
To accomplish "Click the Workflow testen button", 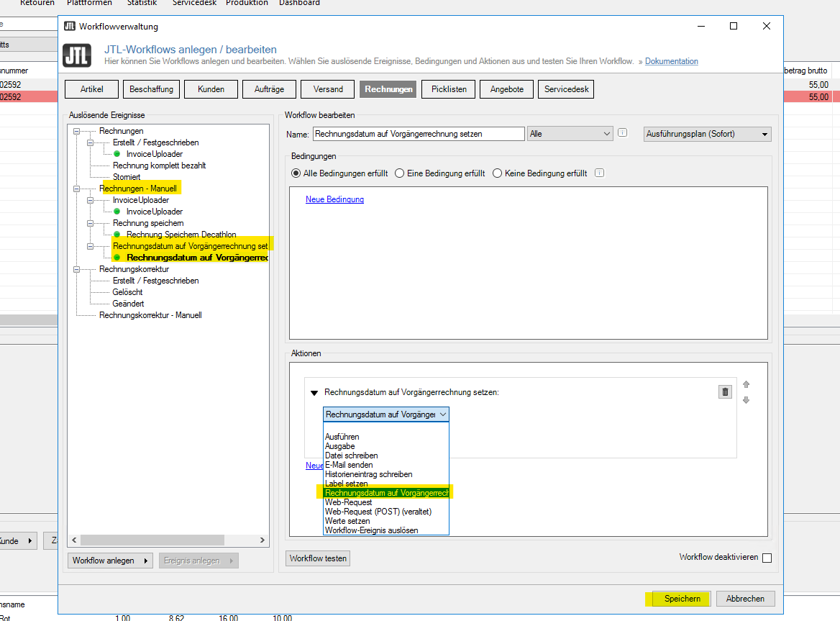I will [x=318, y=558].
